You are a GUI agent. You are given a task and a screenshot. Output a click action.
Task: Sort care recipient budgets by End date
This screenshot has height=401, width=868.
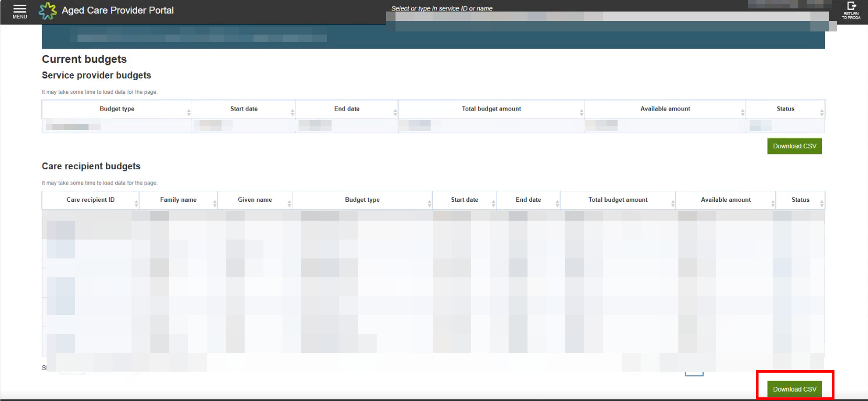[528, 200]
